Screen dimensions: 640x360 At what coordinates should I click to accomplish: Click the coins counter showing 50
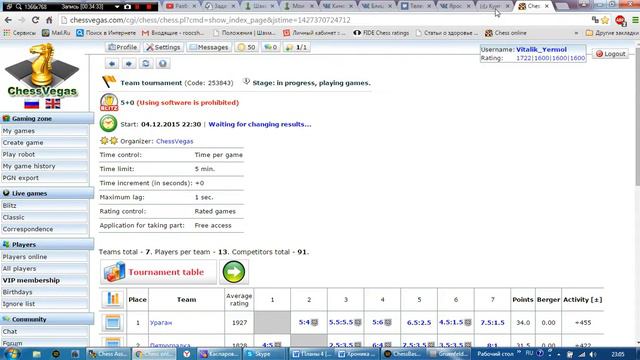pyautogui.click(x=246, y=47)
